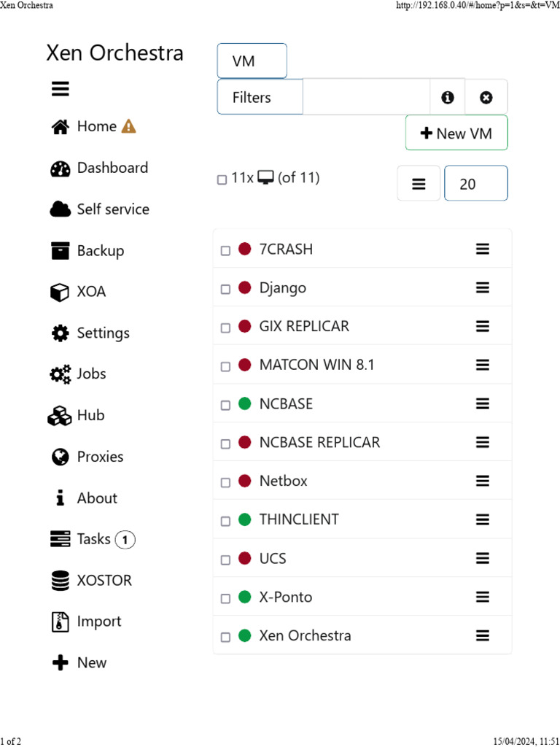The image size is (560, 747).
Task: Click the Backup archive icon
Action: click(x=60, y=251)
